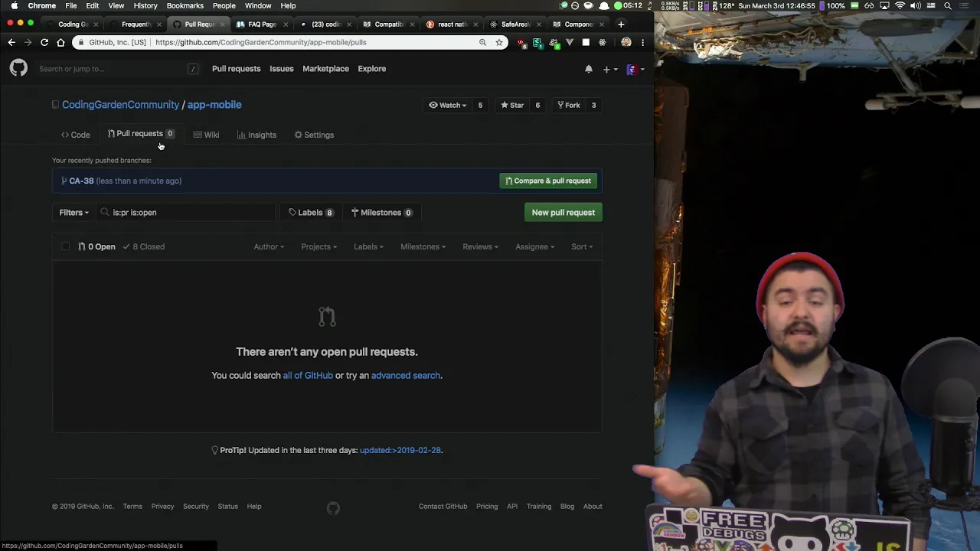Open the user avatar menu
Image resolution: width=980 pixels, height=551 pixels.
tap(635, 69)
